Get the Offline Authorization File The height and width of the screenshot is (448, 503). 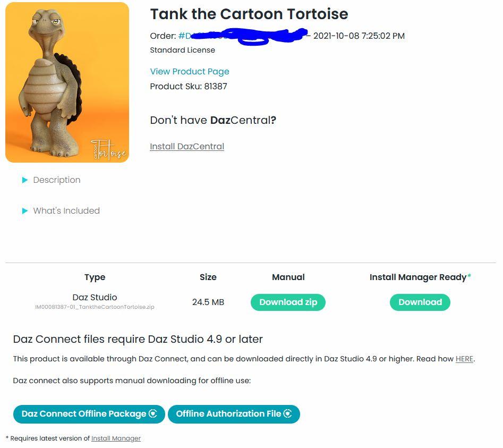coord(228,414)
